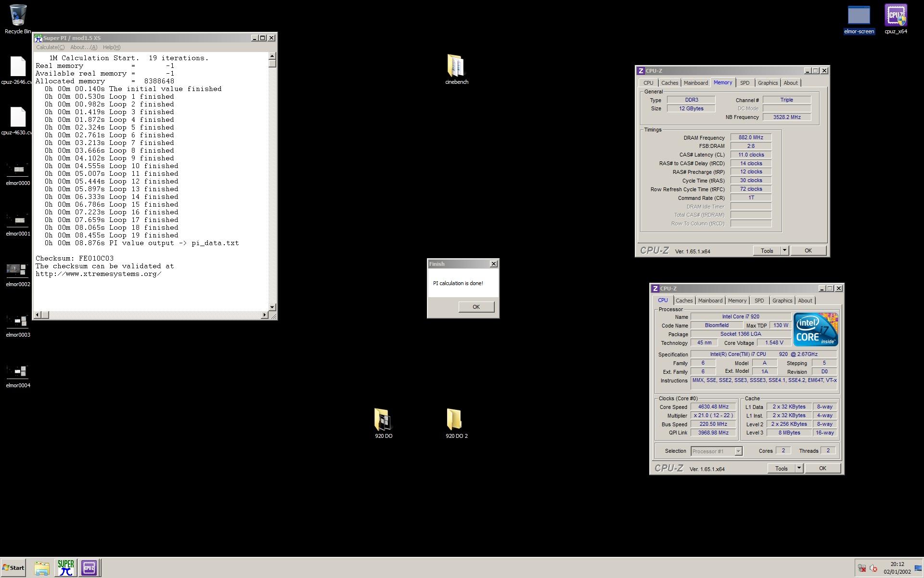Click Super PI horizontal scrollbar right arrow
The width and height of the screenshot is (924, 578).
[264, 315]
